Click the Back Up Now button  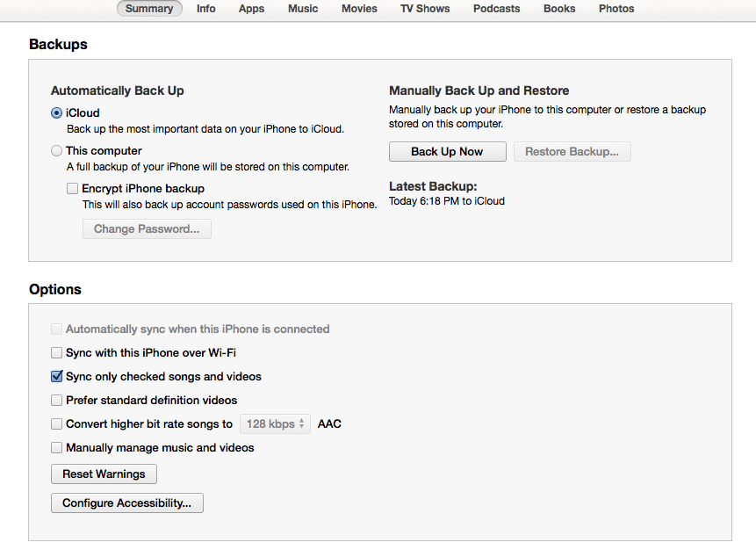pyautogui.click(x=448, y=151)
